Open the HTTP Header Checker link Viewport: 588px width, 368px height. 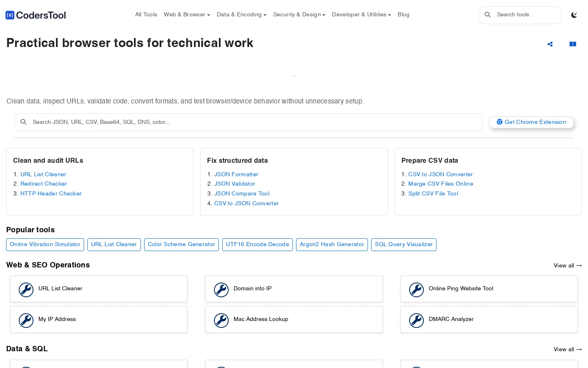click(x=51, y=194)
